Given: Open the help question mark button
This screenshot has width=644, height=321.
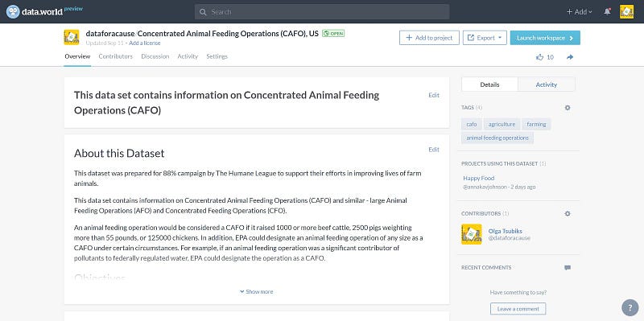Looking at the screenshot, I should point(630,307).
